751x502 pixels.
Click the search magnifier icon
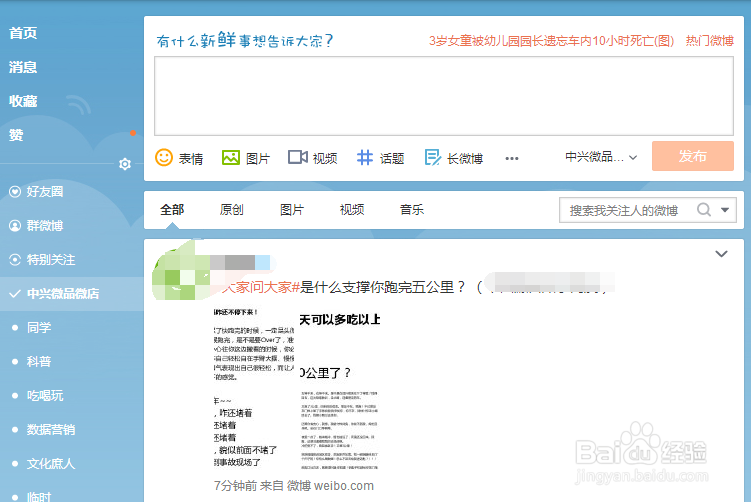point(704,210)
